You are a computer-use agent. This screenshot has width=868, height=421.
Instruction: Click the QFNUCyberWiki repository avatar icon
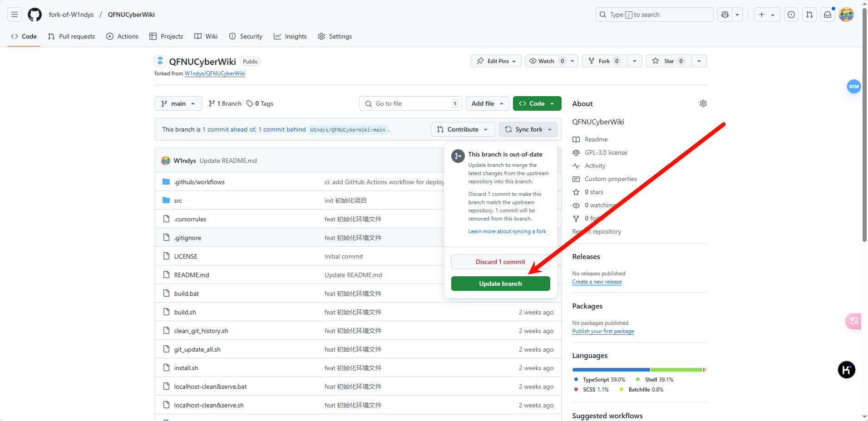(160, 61)
